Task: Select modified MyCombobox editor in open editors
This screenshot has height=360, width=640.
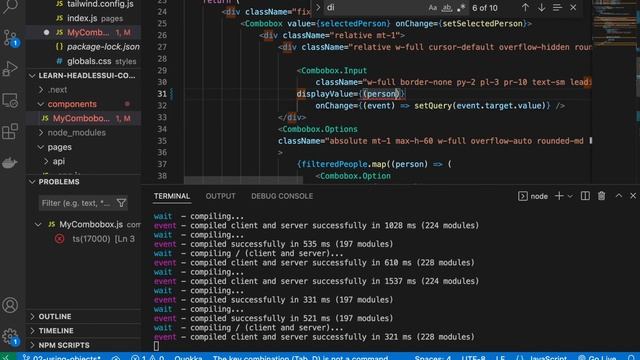Action: coord(83,32)
